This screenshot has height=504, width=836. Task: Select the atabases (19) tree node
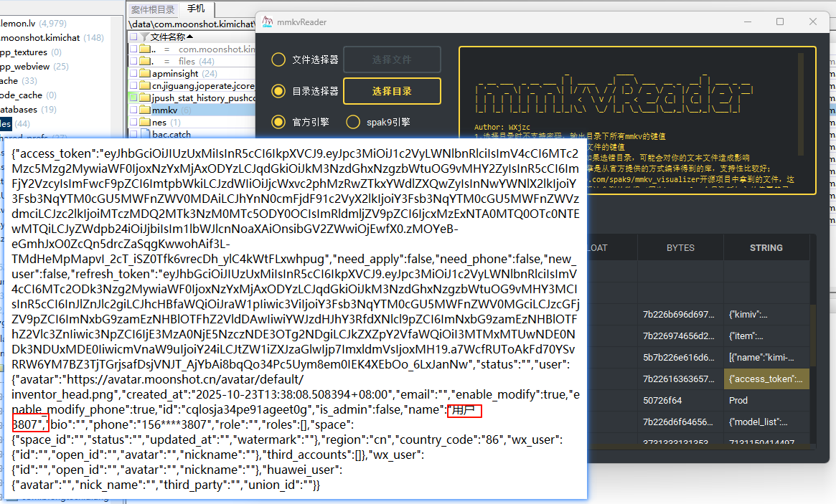28,110
